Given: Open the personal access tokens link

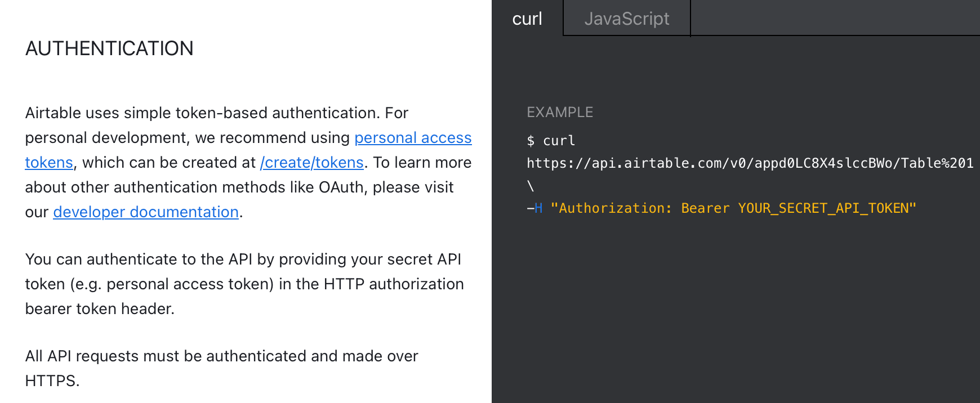Looking at the screenshot, I should (x=413, y=138).
